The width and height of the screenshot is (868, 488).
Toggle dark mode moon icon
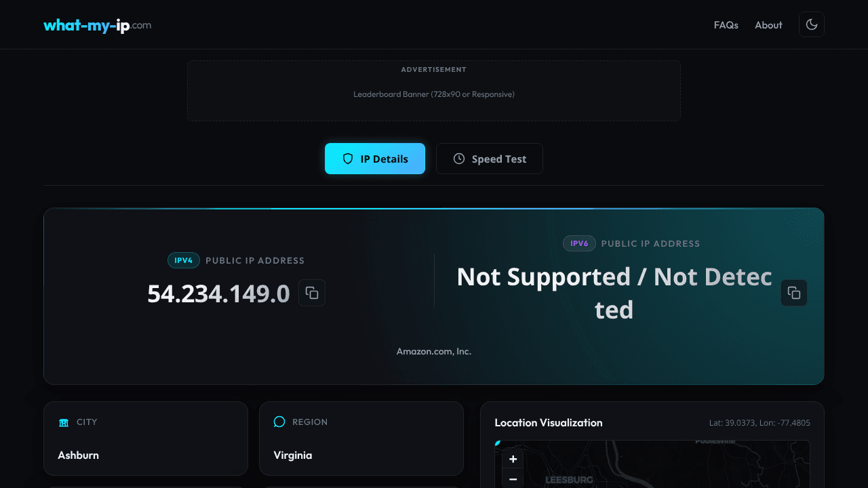[x=812, y=24]
